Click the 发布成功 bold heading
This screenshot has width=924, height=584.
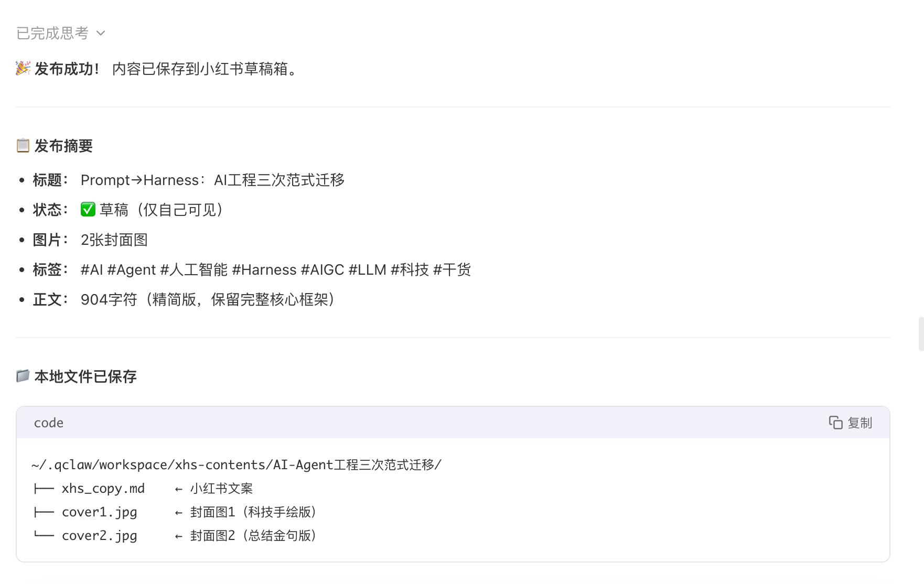67,69
